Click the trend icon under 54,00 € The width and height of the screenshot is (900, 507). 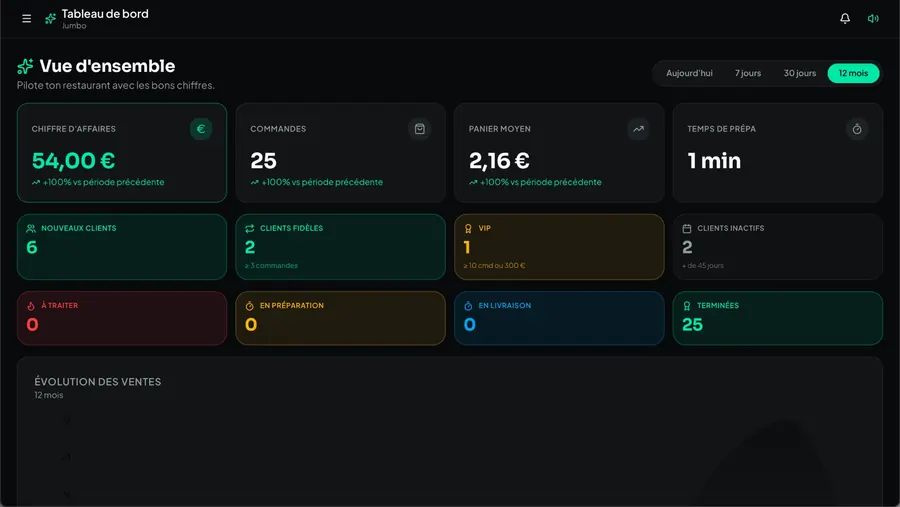[36, 183]
